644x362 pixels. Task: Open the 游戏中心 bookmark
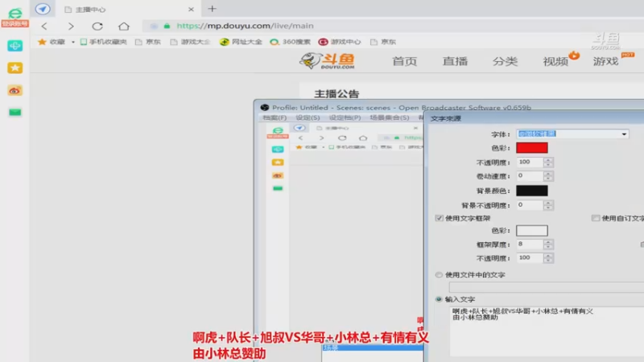(x=340, y=42)
